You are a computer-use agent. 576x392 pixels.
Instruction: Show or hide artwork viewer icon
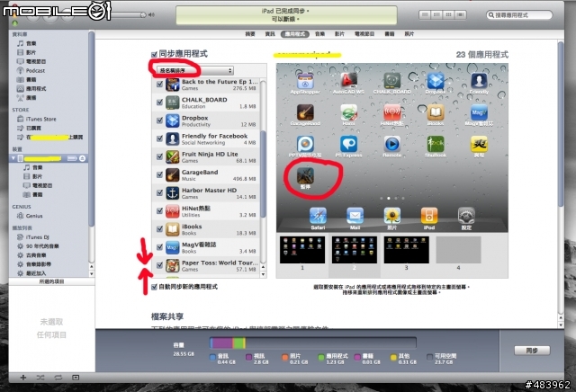(x=76, y=378)
